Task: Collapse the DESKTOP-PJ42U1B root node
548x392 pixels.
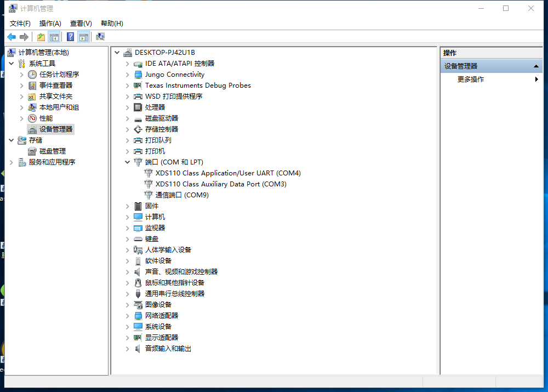Action: [x=117, y=53]
